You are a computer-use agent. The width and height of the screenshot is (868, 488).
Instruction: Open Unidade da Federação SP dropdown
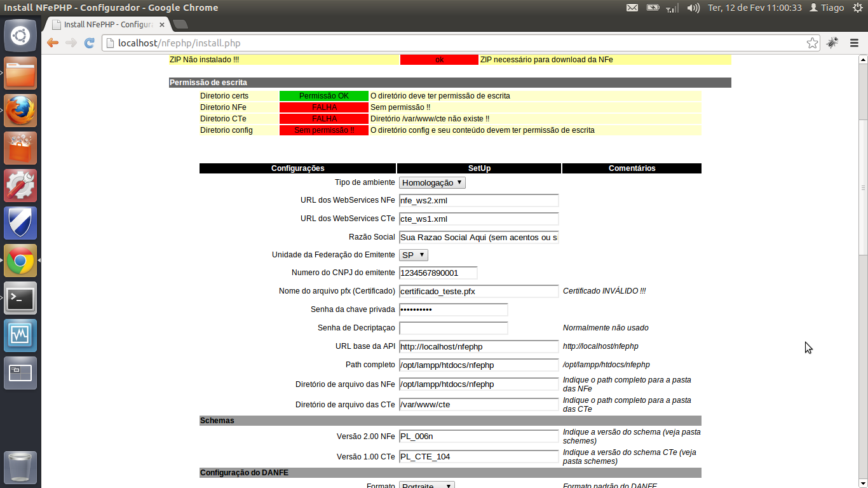414,255
